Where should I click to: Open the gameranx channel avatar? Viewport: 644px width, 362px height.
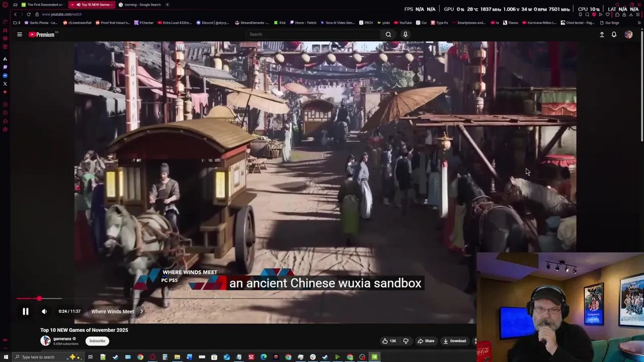coord(45,341)
